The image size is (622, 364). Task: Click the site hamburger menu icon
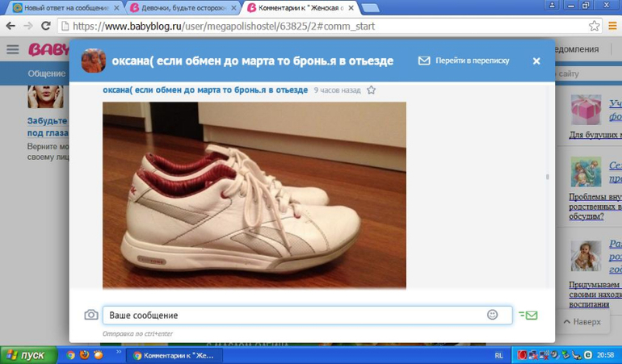(x=12, y=50)
